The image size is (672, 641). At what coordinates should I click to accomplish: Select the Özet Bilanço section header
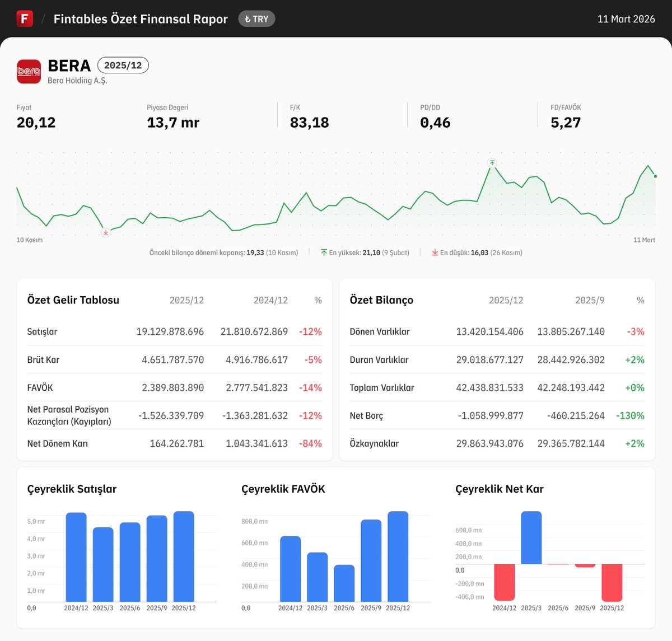tap(381, 300)
